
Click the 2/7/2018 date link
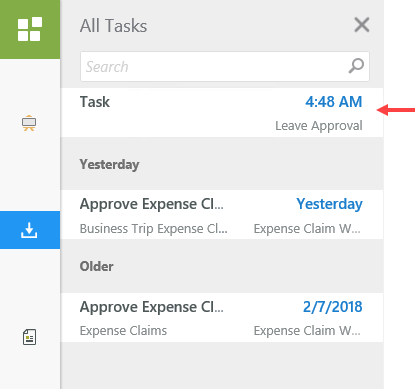332,307
